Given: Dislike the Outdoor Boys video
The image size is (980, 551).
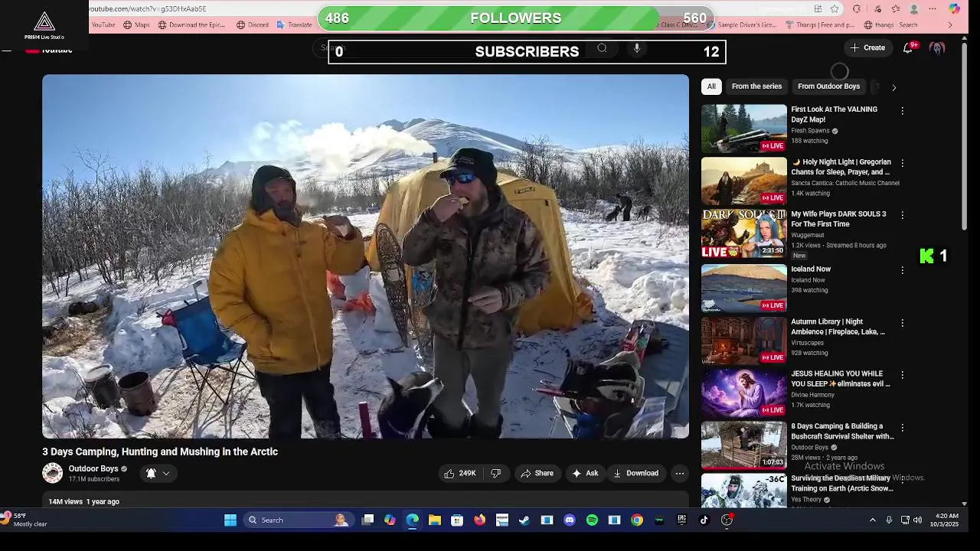Looking at the screenshot, I should 495,474.
